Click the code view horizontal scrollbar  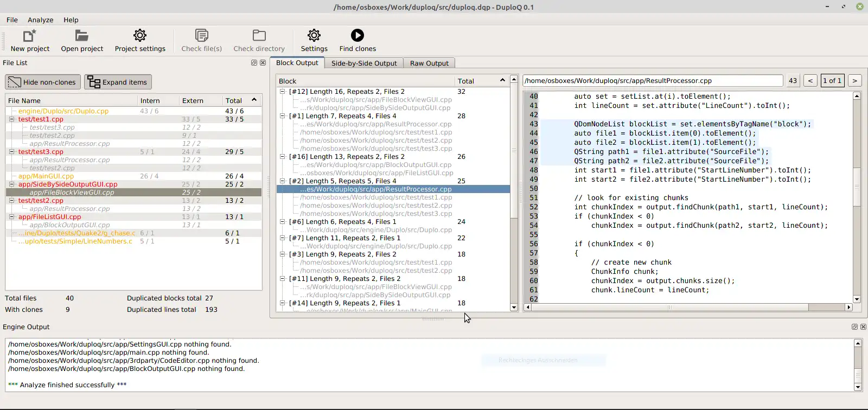pos(669,307)
